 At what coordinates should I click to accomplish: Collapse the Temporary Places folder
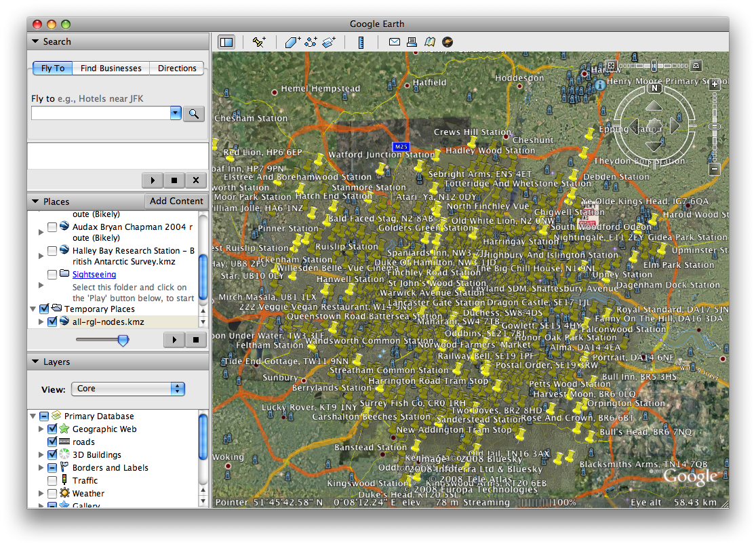(x=33, y=309)
